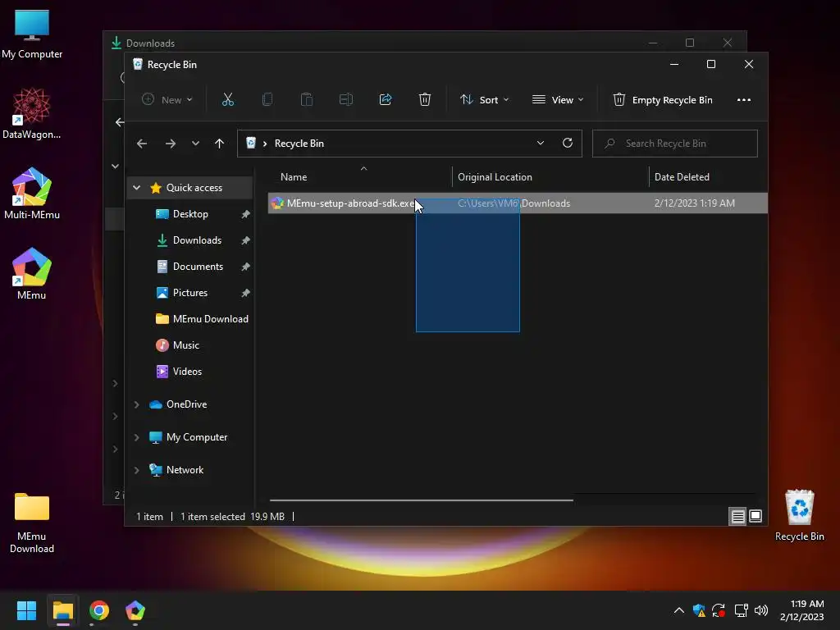
Task: Go up one level with up arrow
Action: (x=219, y=144)
